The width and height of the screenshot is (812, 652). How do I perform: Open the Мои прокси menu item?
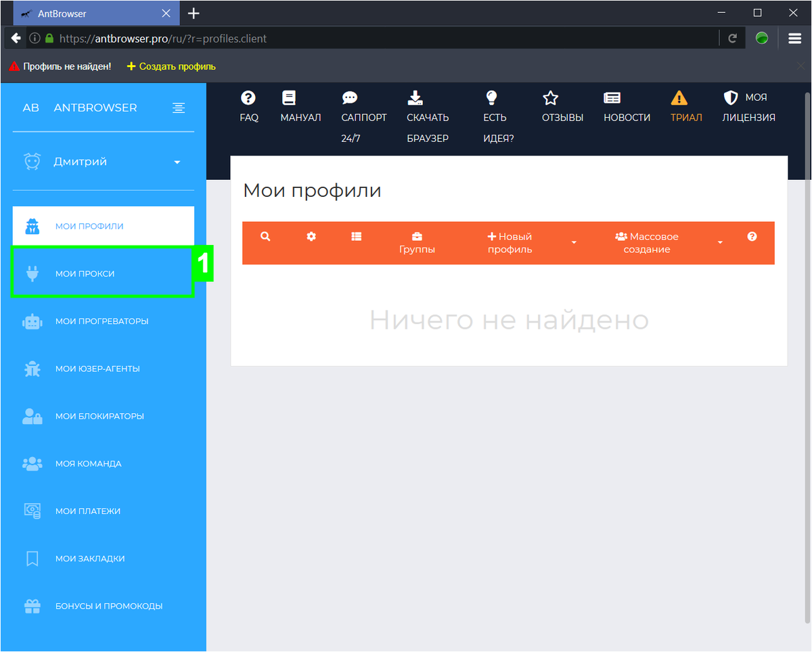pos(104,274)
